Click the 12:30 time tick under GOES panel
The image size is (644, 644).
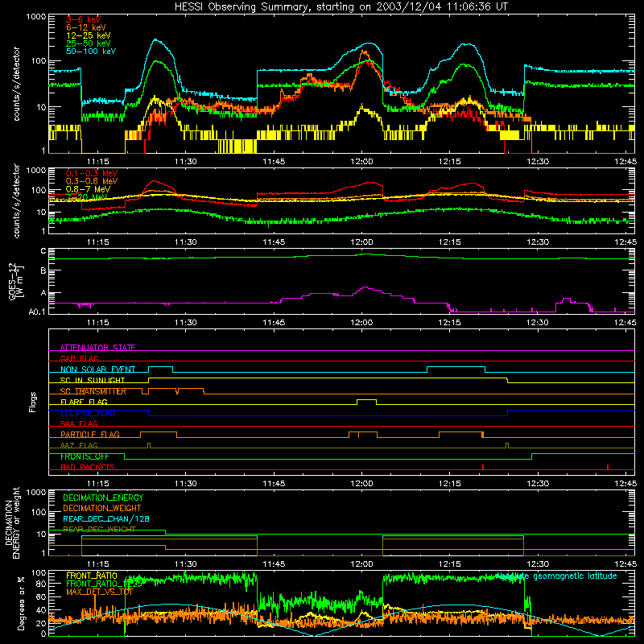(x=537, y=323)
